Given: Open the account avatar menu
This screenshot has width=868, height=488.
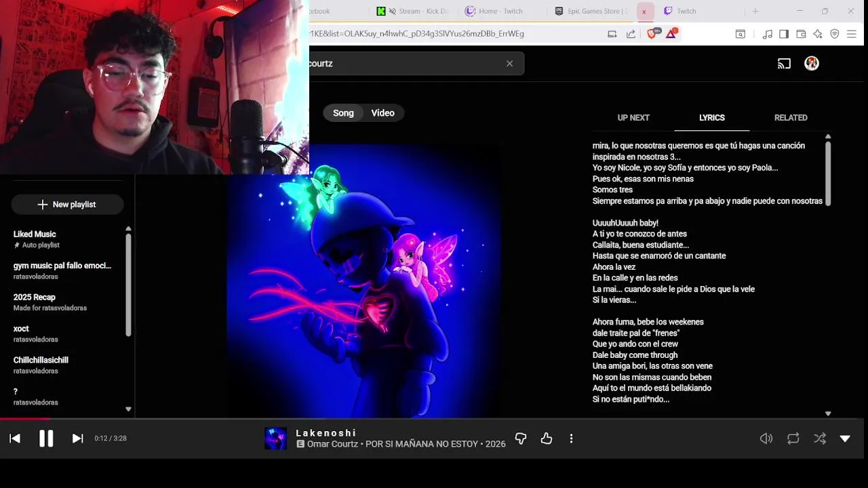Looking at the screenshot, I should point(812,64).
